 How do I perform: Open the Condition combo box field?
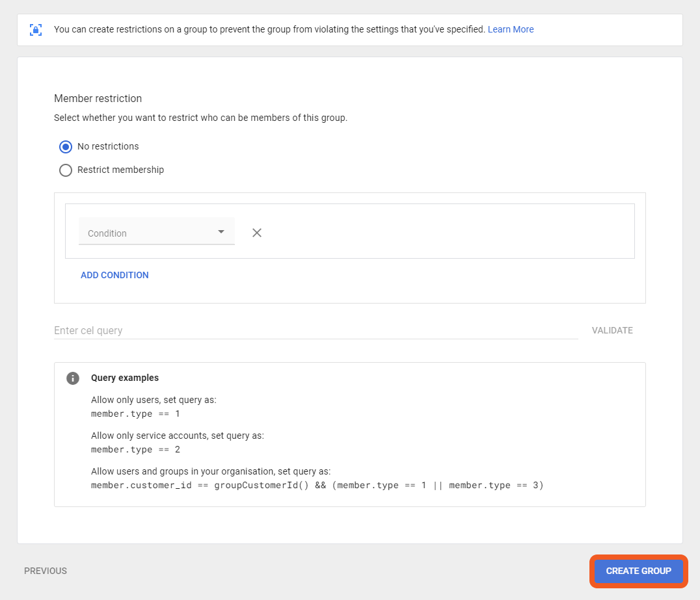(148, 233)
